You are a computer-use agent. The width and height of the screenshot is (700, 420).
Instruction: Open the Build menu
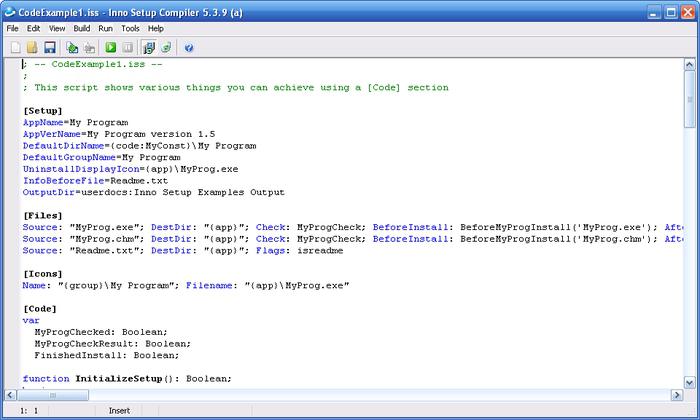(82, 29)
